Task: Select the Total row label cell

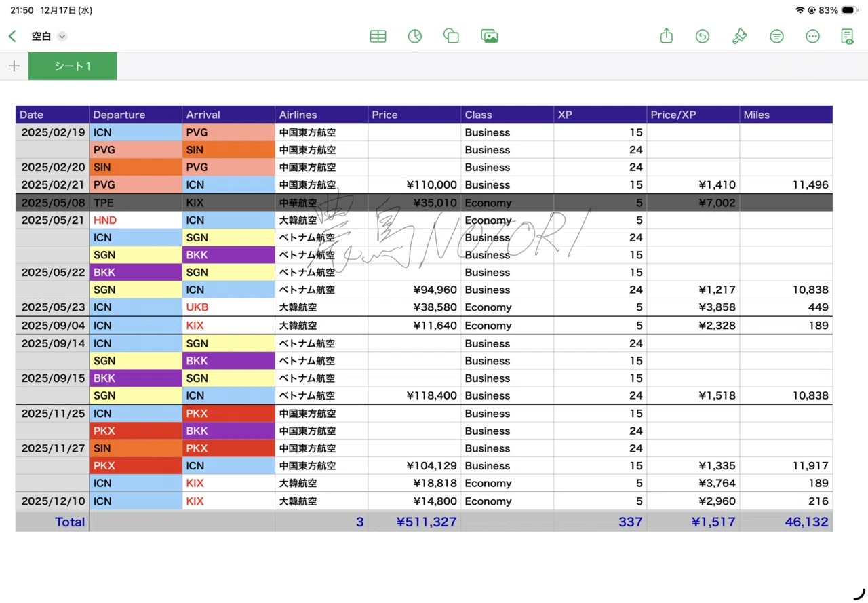Action: coord(52,522)
